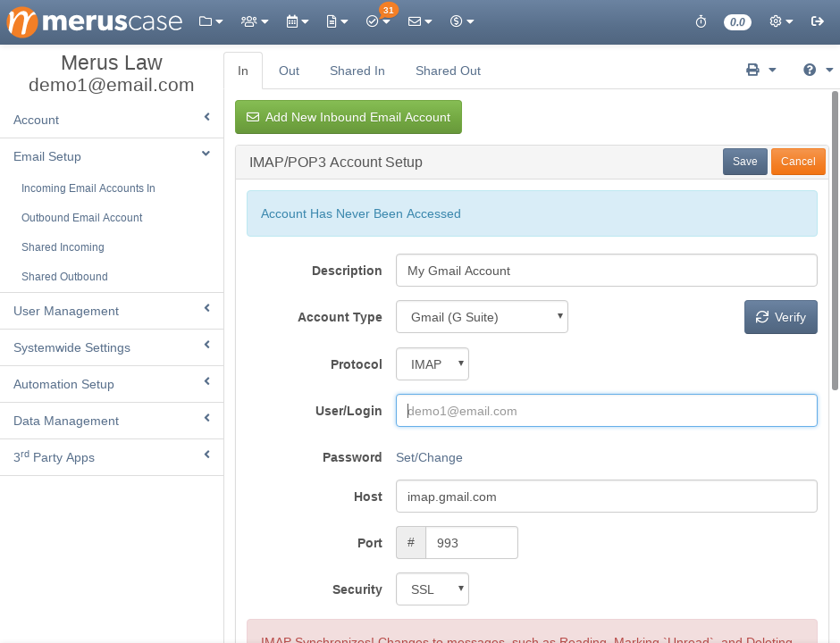The width and height of the screenshot is (840, 643).
Task: Expand the Account sidebar section
Action: pos(112,120)
